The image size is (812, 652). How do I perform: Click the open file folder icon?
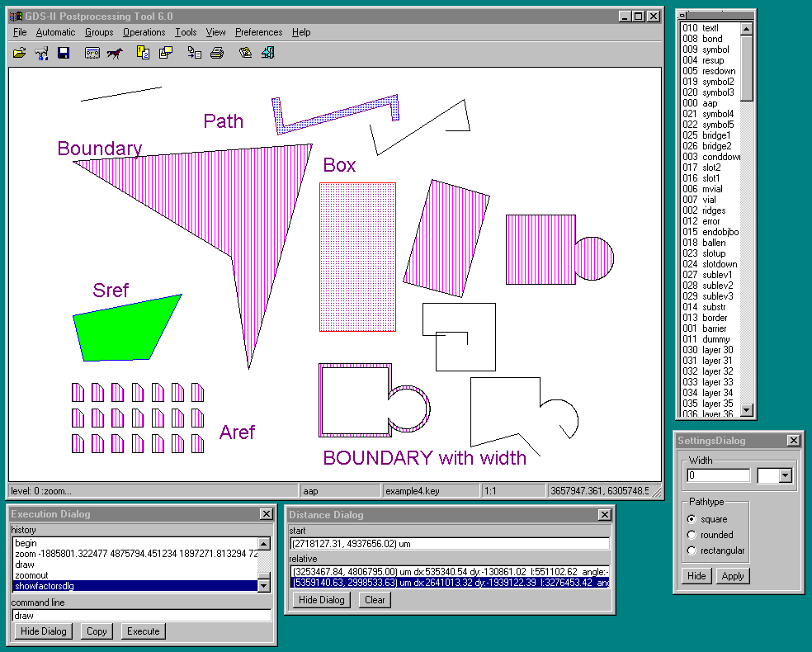click(x=20, y=53)
